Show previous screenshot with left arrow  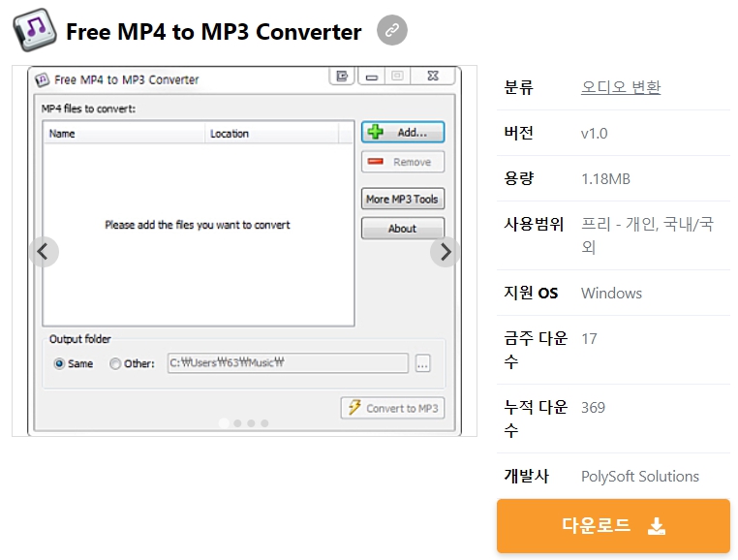[44, 252]
